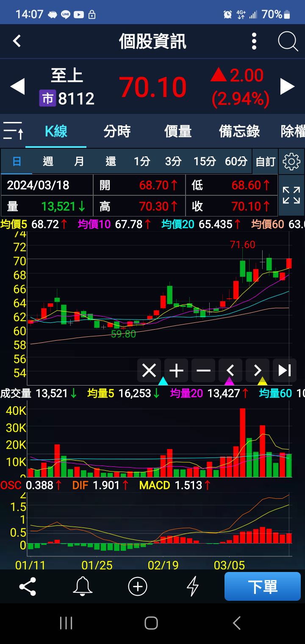This screenshot has width=305, height=644.
Task: Tap the 均價20 65.435 indicator
Action: coord(201,224)
